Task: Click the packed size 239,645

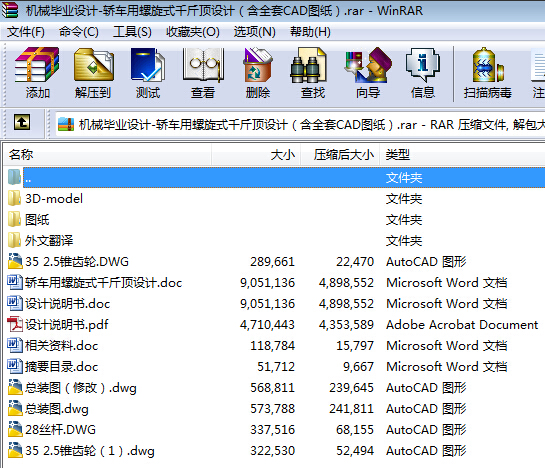Action: pos(351,388)
